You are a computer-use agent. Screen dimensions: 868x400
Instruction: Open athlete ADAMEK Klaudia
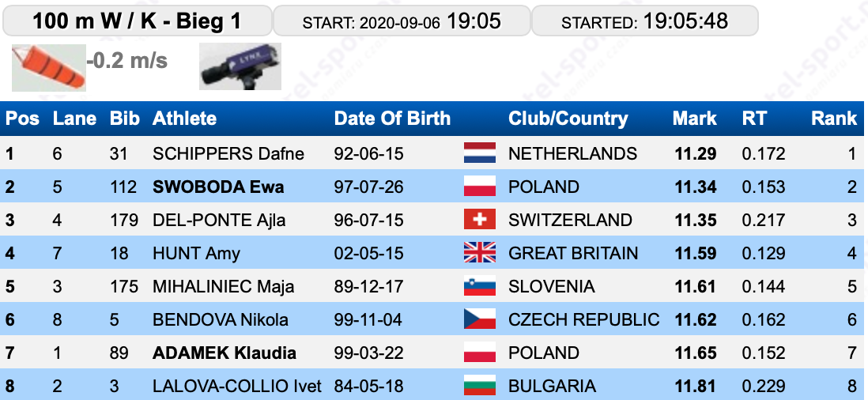point(225,353)
